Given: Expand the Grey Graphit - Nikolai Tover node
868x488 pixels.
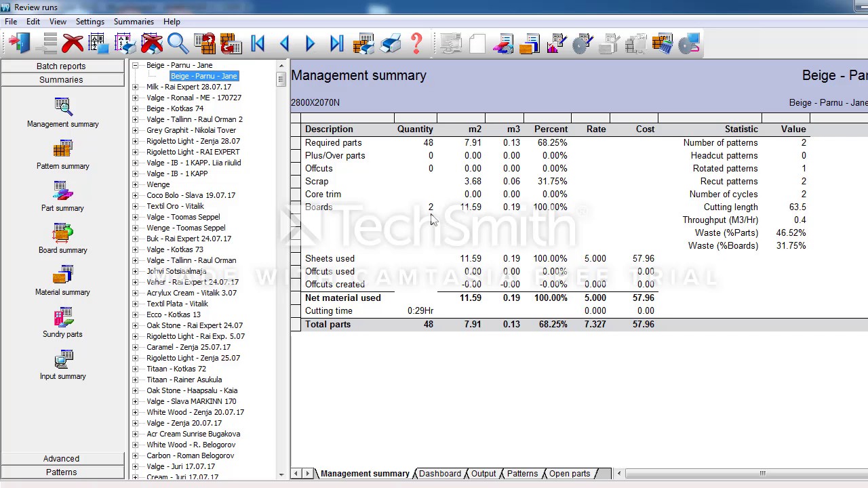Looking at the screenshot, I should coord(135,130).
